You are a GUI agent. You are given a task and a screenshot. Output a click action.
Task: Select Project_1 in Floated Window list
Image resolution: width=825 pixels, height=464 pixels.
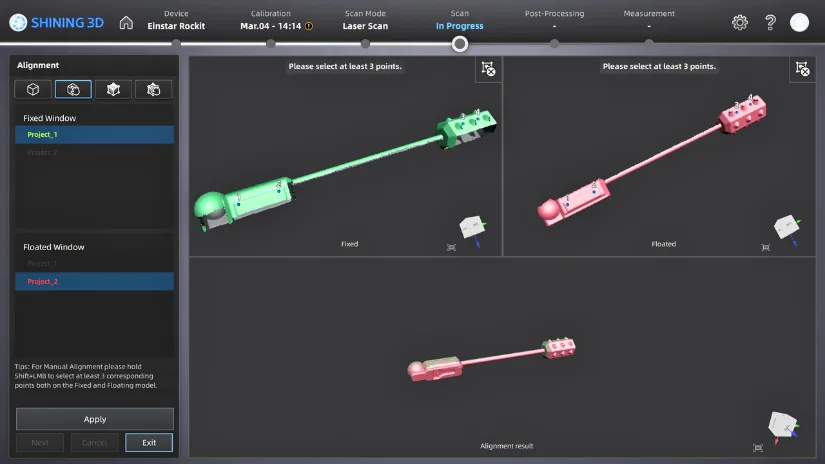point(94,263)
